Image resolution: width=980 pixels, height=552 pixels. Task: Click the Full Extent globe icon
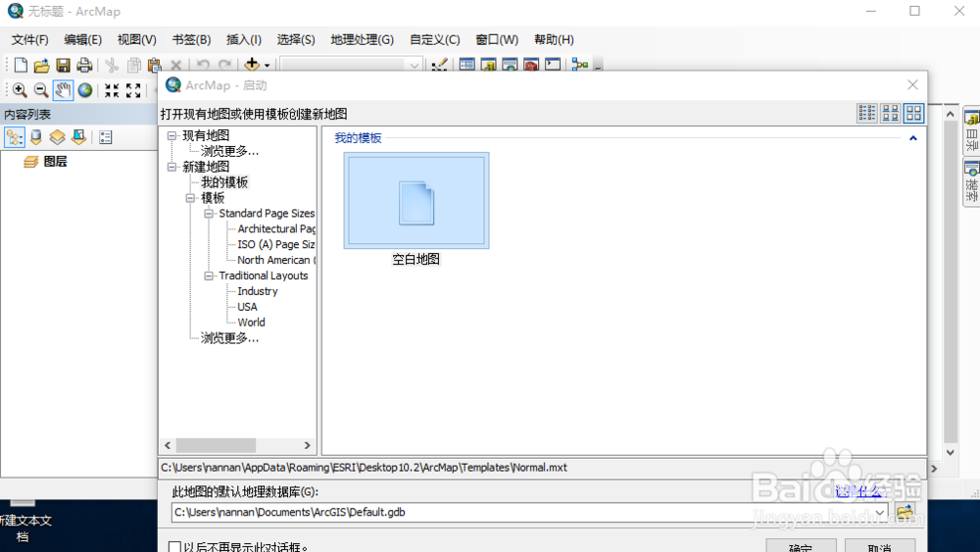pos(85,90)
